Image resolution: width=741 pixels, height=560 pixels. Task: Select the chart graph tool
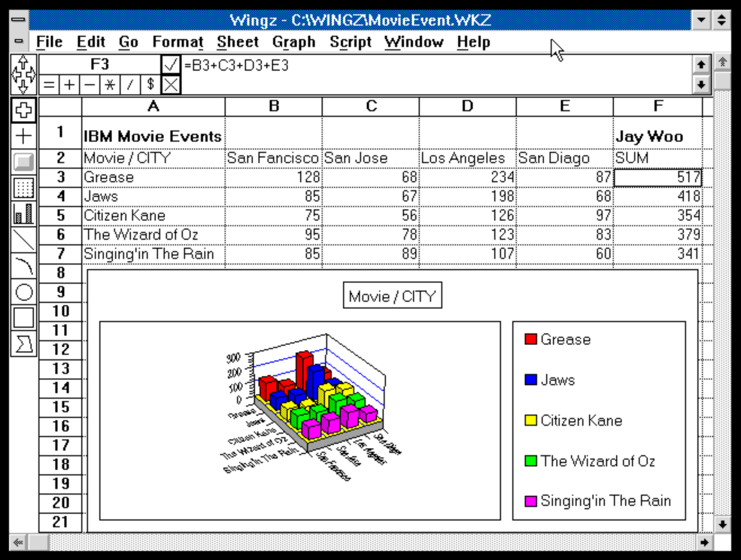(x=23, y=213)
